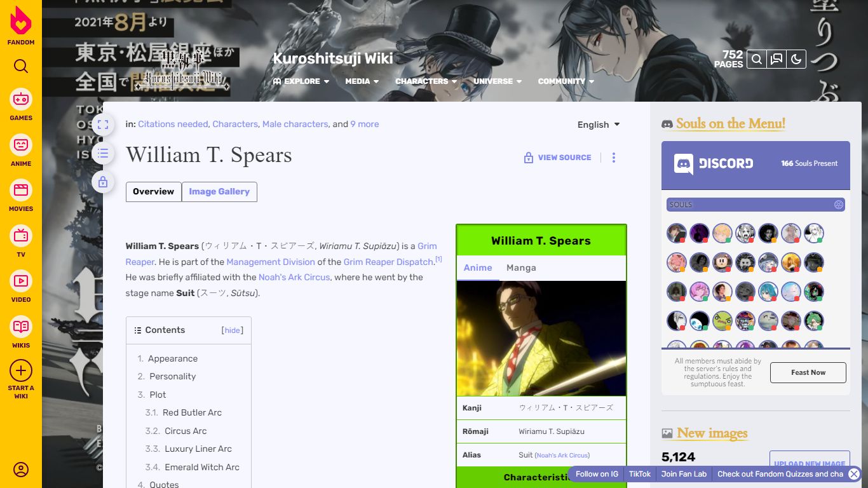The height and width of the screenshot is (488, 868).
Task: Click first Discord member avatar in Souls list
Action: pos(676,233)
